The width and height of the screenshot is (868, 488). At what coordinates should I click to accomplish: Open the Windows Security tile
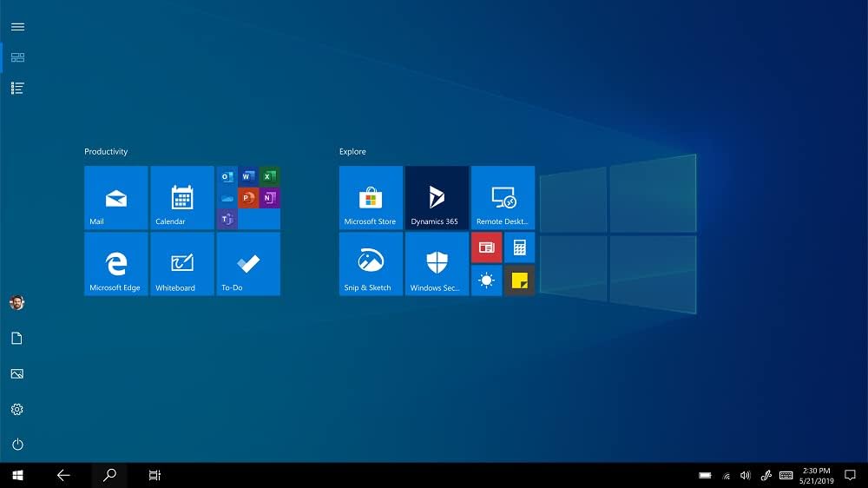click(x=437, y=264)
